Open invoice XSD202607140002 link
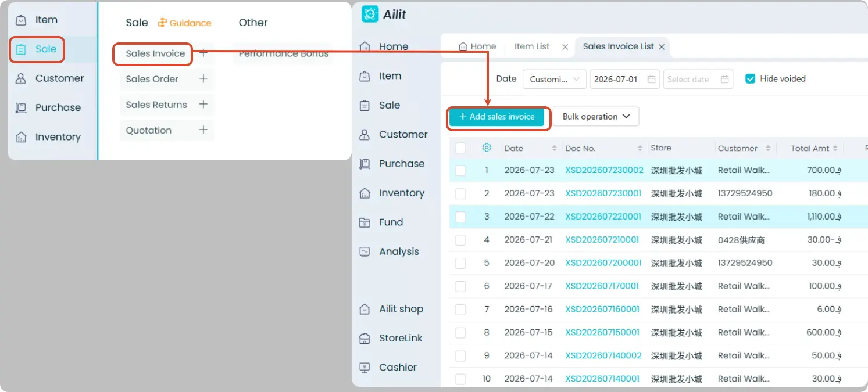Viewport: 868px width, 392px height. 603,356
